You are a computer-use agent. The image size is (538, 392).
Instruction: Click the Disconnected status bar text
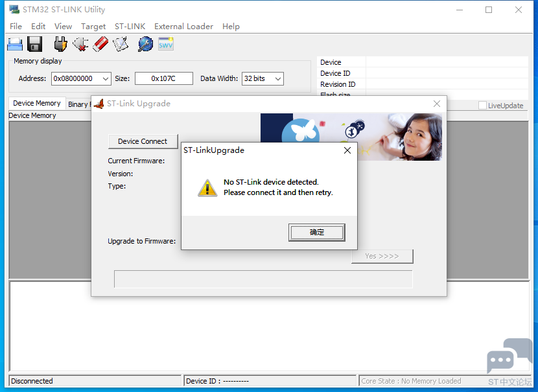[32, 381]
